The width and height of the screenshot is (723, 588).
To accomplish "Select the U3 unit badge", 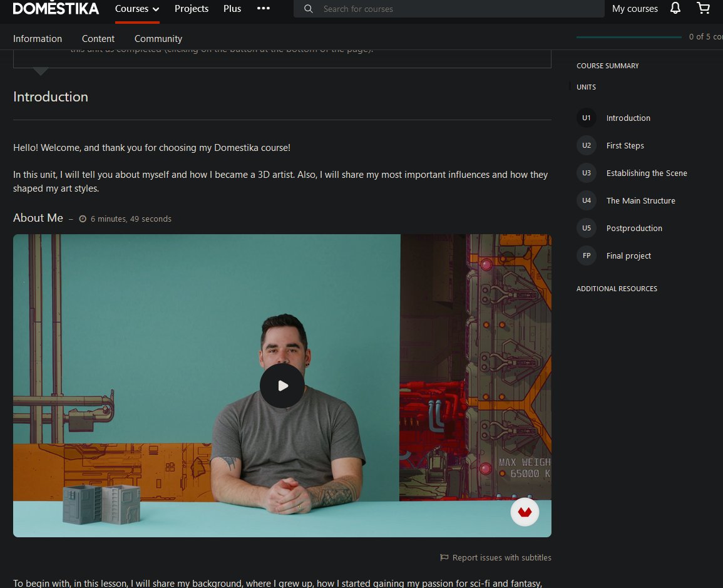I will tap(587, 173).
